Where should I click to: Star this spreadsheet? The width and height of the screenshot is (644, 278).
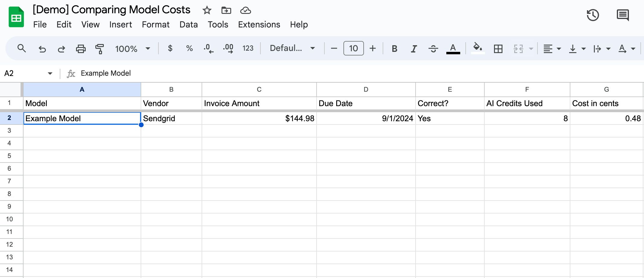tap(207, 11)
